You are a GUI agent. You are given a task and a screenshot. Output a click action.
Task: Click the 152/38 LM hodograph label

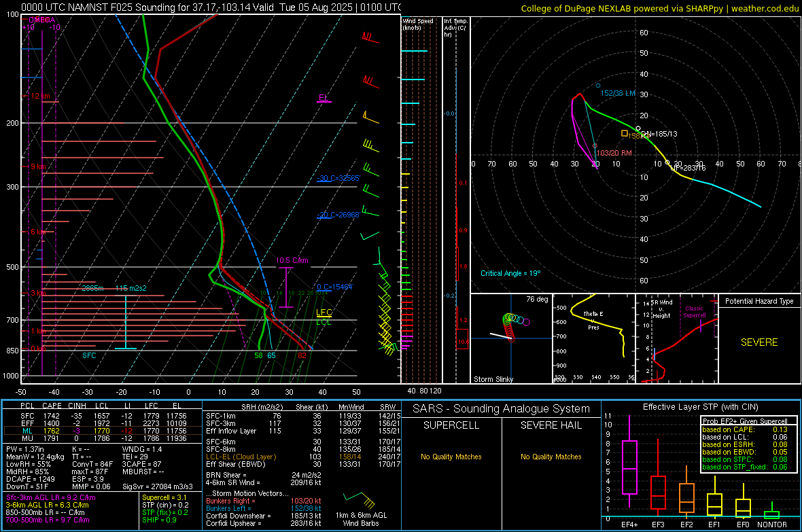(x=618, y=93)
